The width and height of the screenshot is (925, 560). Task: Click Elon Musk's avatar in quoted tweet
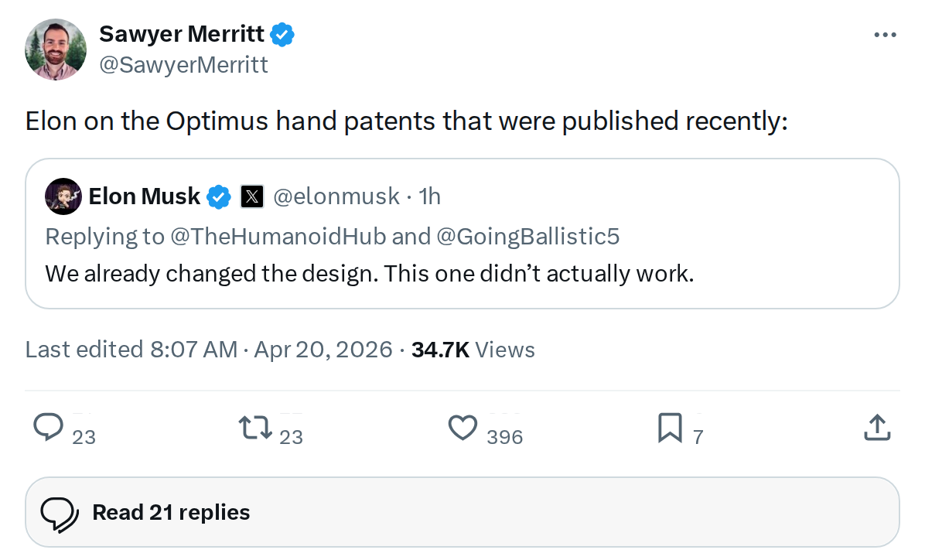[63, 196]
